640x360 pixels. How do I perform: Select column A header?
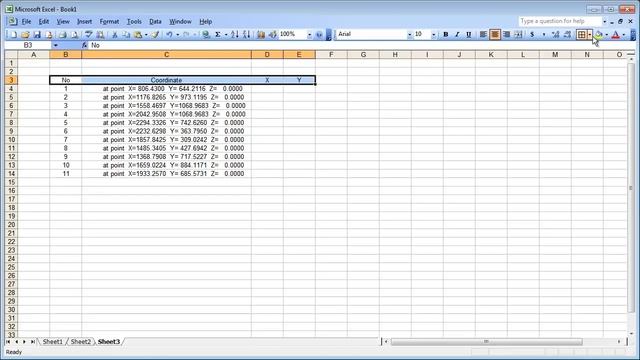(33, 54)
